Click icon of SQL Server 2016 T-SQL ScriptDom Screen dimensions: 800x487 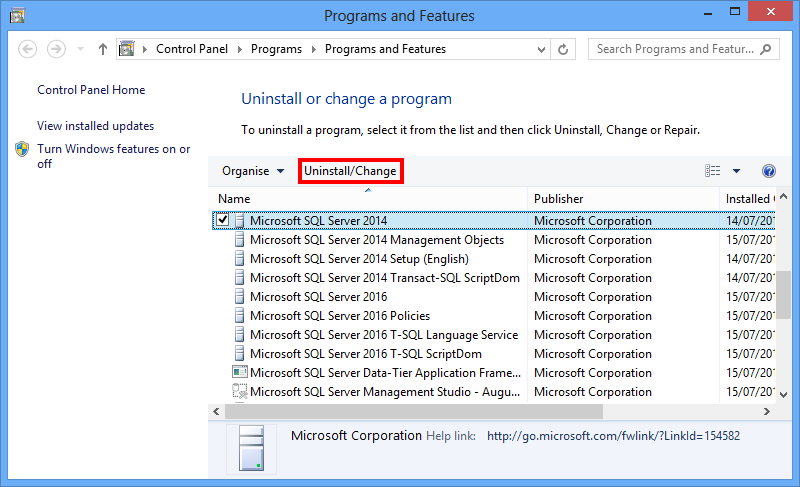coord(239,353)
